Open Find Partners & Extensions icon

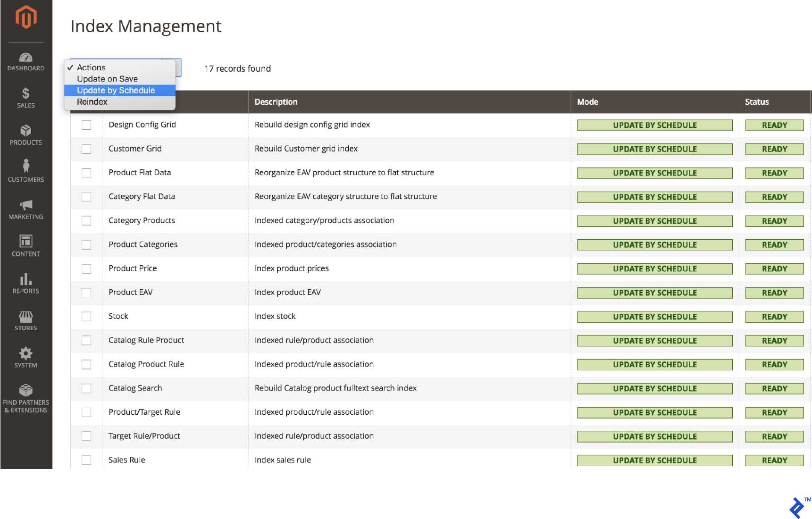point(26,390)
